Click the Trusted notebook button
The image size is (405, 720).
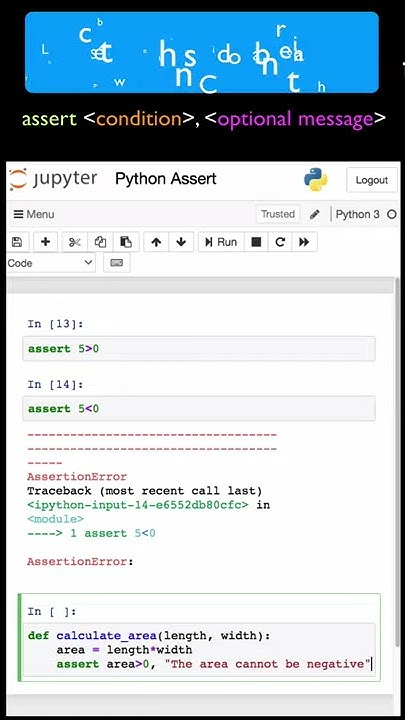278,214
